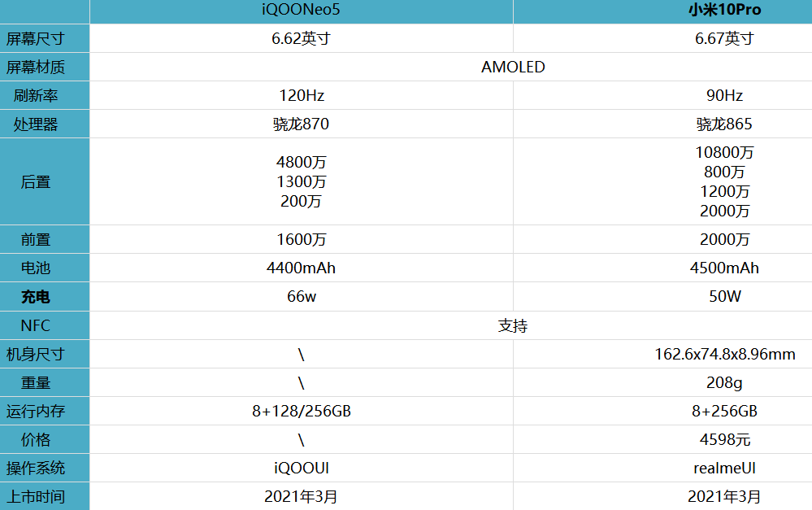Click the backslash in the 重量 row
The width and height of the screenshot is (812, 510).
(301, 383)
